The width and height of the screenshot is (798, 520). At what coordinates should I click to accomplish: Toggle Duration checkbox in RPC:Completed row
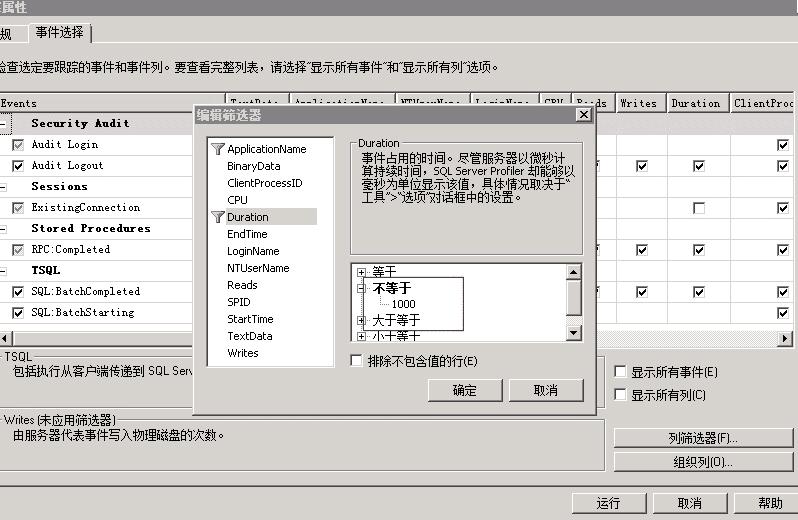click(x=699, y=250)
